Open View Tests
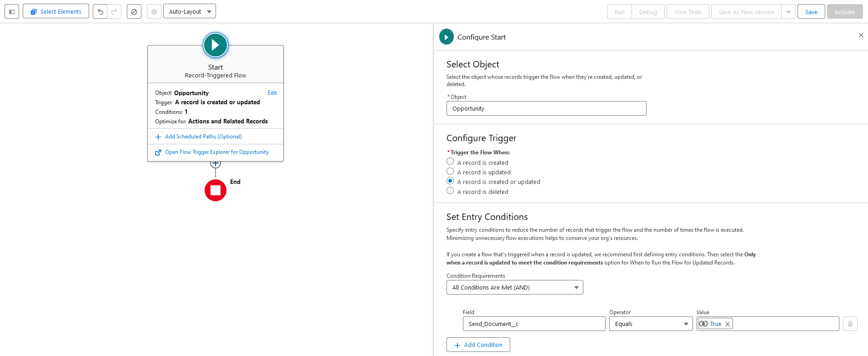This screenshot has width=868, height=356. pyautogui.click(x=688, y=12)
